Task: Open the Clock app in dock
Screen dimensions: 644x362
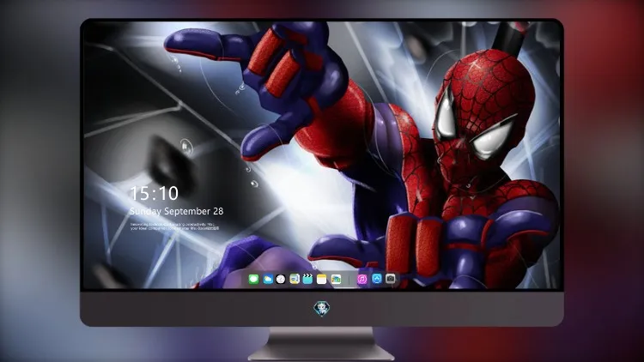Action: pos(281,280)
